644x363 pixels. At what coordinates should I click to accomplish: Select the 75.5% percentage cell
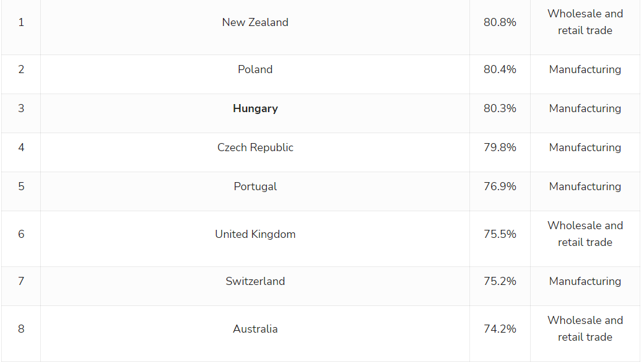coord(500,234)
